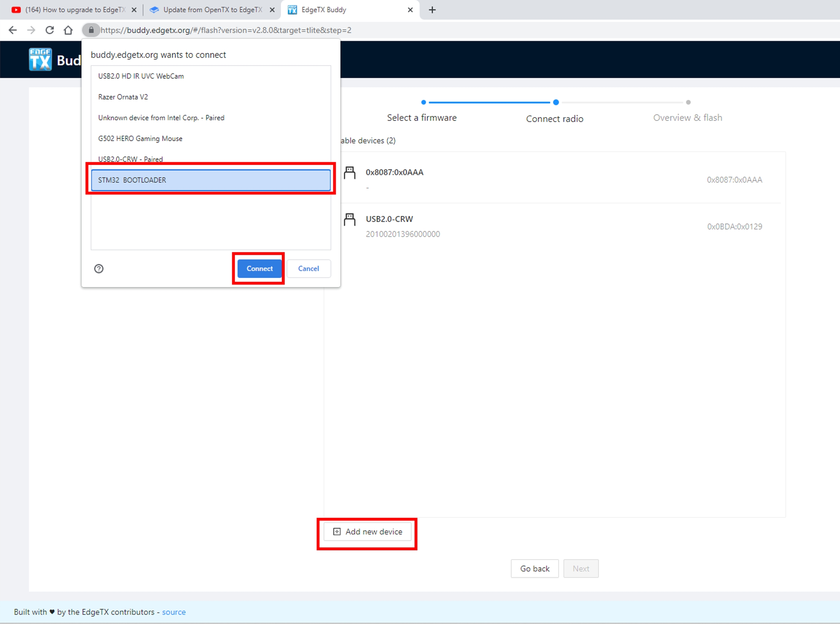Screen dimensions: 840x624
Task: Click the browser back arrow icon
Action: pos(13,30)
